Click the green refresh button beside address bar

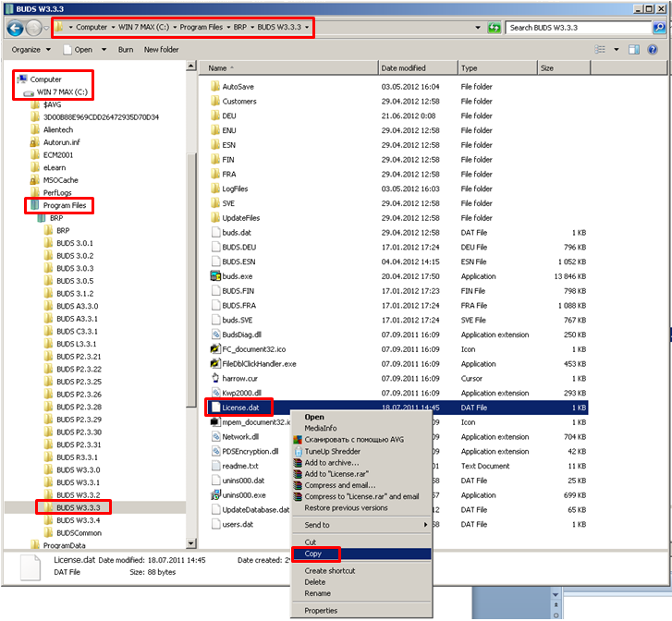[494, 28]
